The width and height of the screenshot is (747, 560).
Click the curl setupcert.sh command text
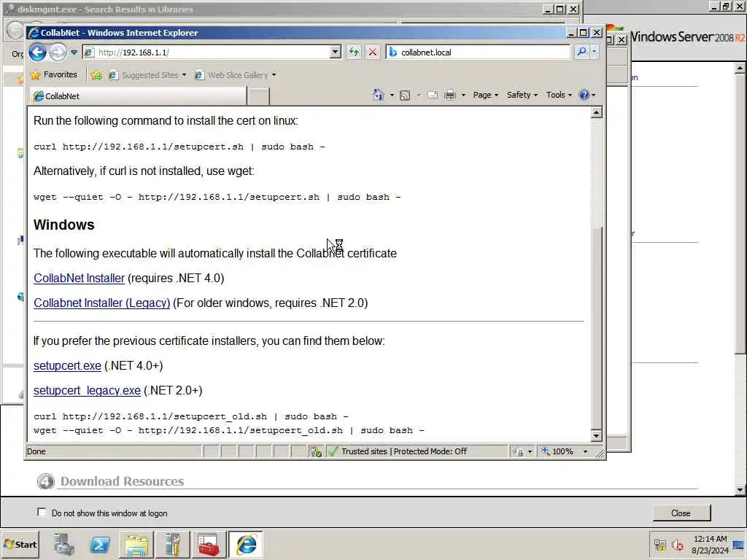[x=179, y=147]
